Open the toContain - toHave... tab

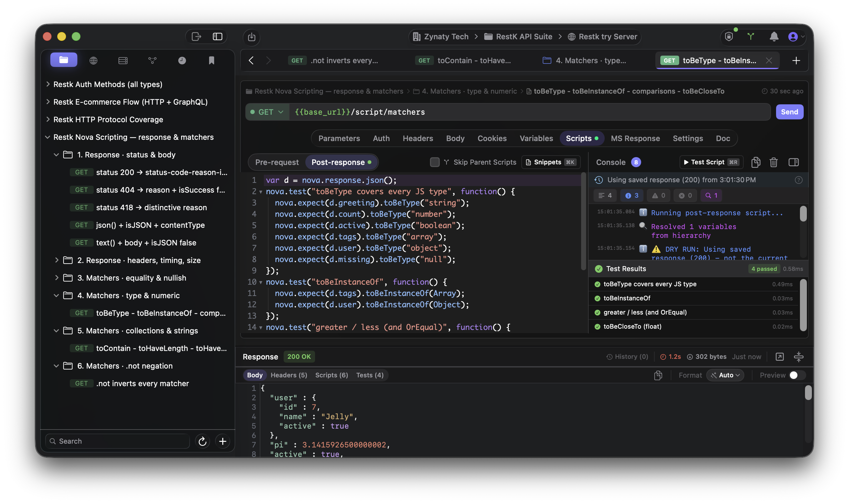(463, 60)
